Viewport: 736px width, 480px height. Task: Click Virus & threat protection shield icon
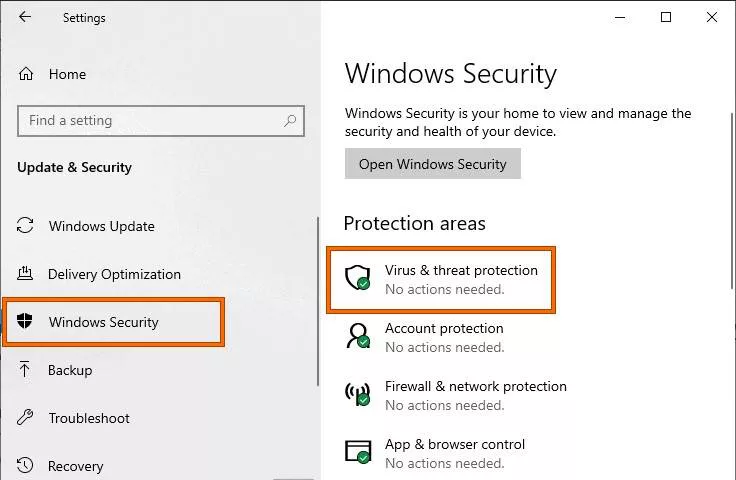click(x=357, y=278)
